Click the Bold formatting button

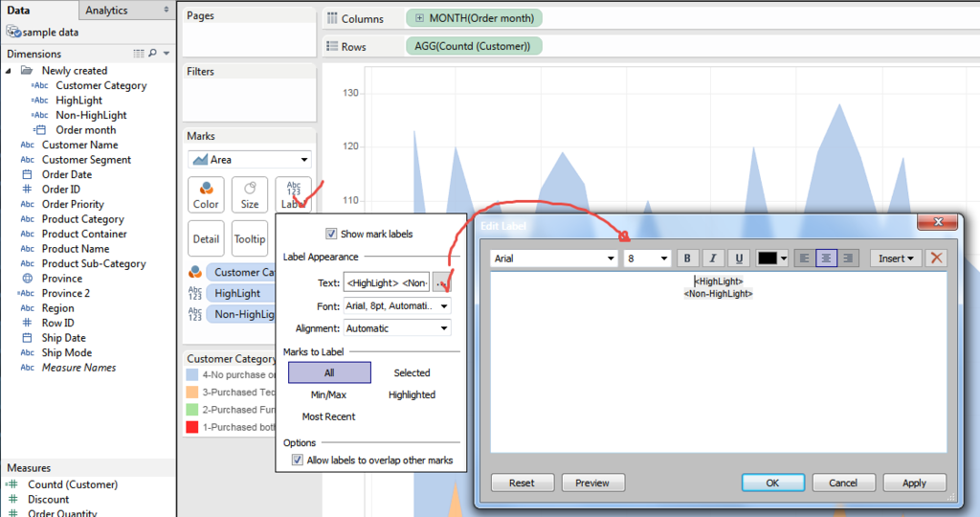coord(687,258)
